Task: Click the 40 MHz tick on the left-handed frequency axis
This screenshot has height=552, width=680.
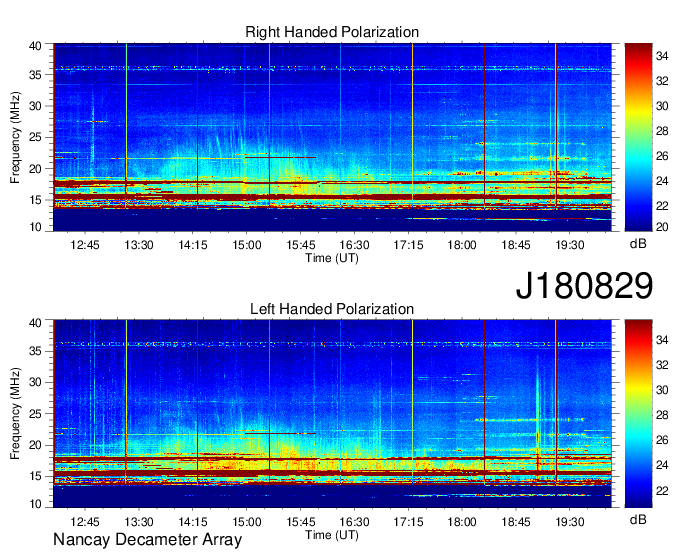Action: pos(36,322)
